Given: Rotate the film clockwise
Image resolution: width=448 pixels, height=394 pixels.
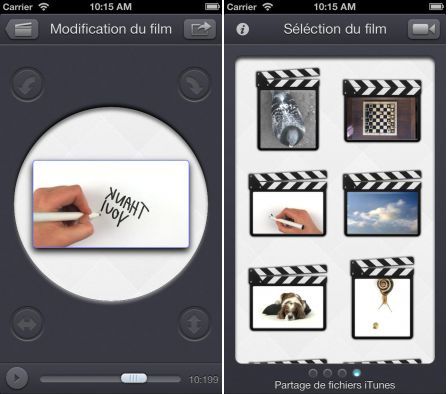Looking at the screenshot, I should click(x=194, y=84).
